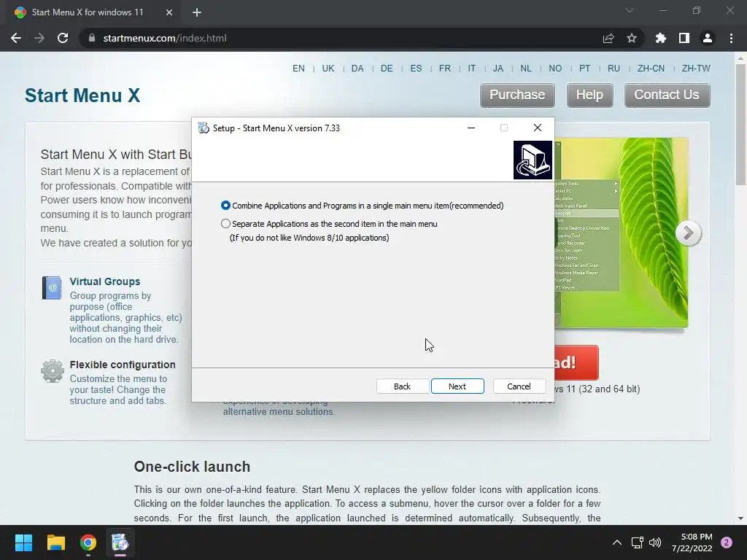Bookmark this tab with the star icon
The height and width of the screenshot is (560, 747).
(x=632, y=38)
